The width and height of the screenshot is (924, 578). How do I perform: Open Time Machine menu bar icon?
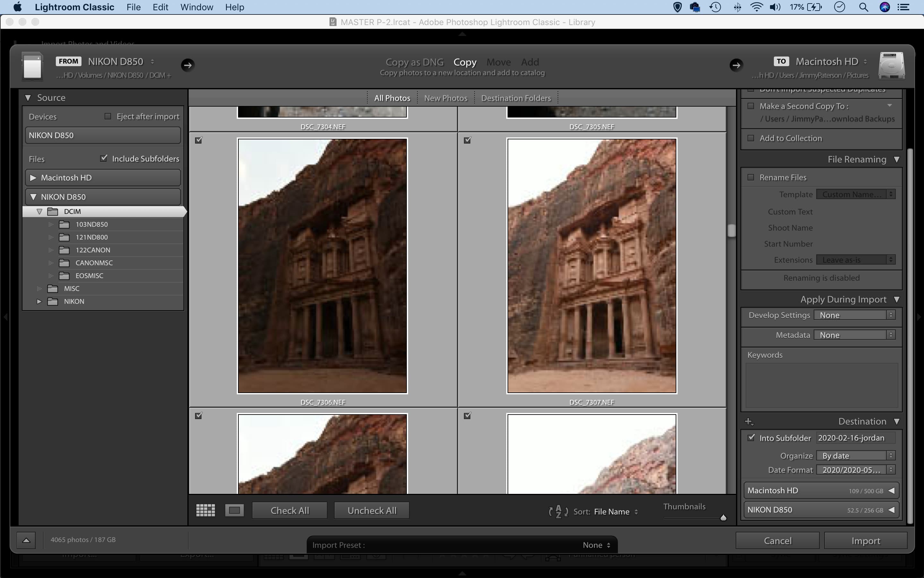coord(715,7)
